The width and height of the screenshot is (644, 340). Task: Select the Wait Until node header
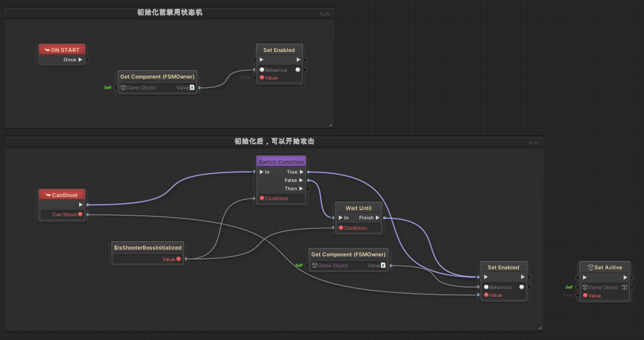click(359, 208)
